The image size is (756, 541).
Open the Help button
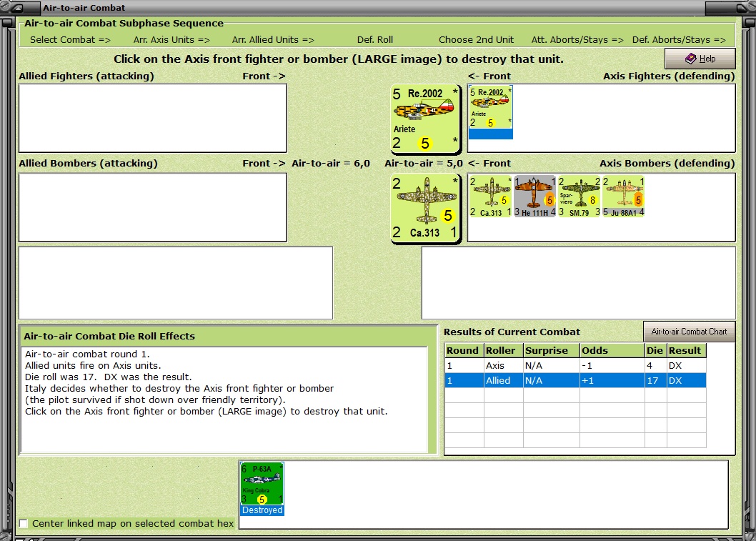700,59
